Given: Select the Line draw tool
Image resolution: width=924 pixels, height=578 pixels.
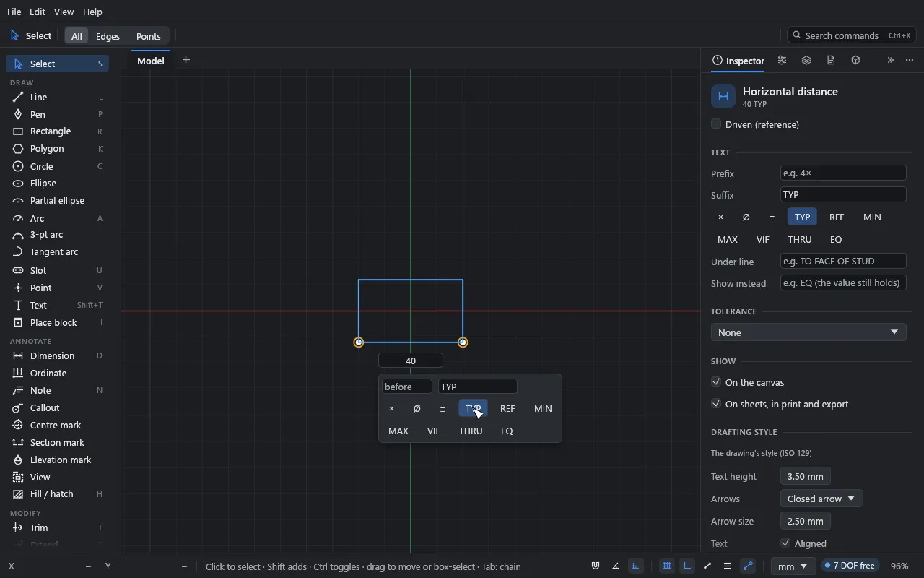Looking at the screenshot, I should (58, 97).
